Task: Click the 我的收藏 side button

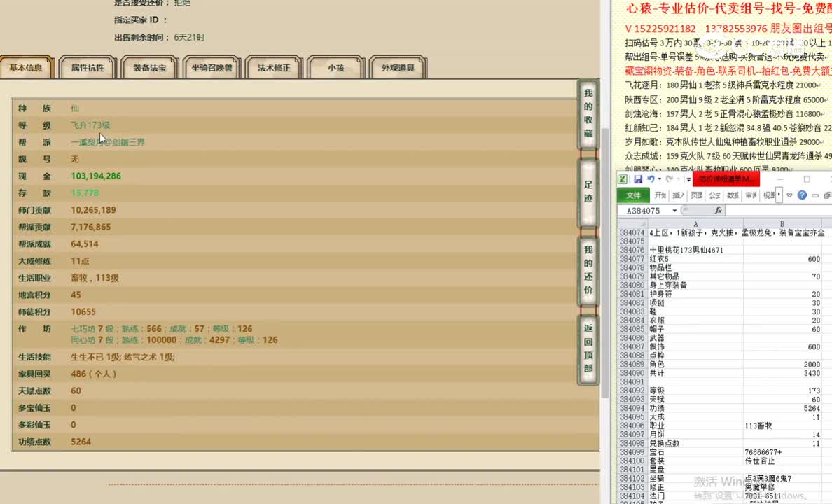Action: tap(588, 113)
